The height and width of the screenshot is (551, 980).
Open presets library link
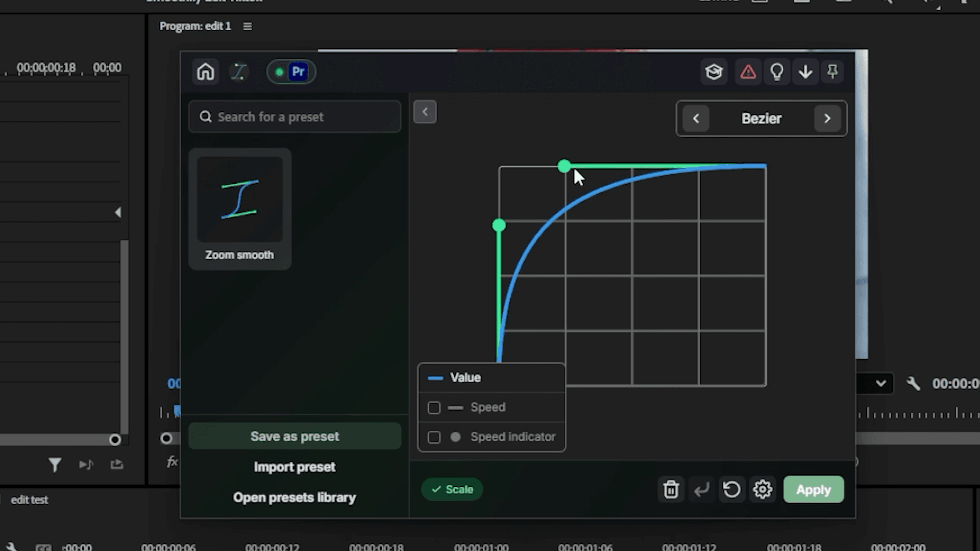(295, 497)
